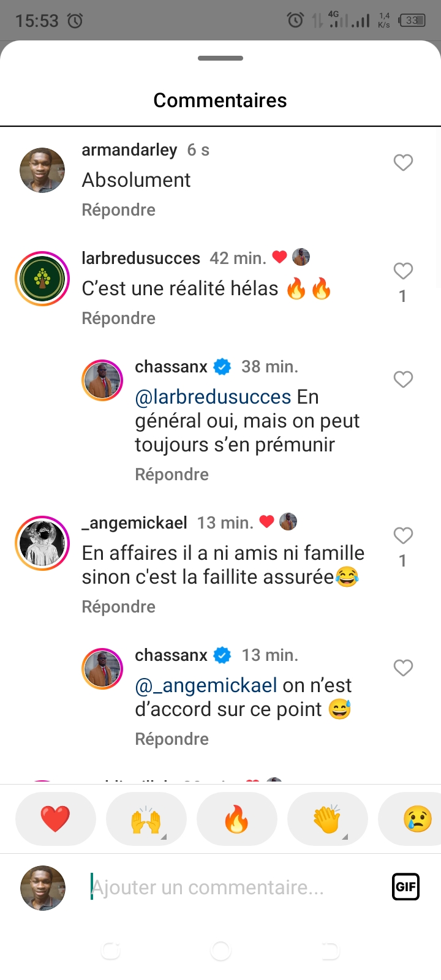This screenshot has height=980, width=441.
Task: Like chassanx's reply to larbredusucces
Action: click(403, 379)
